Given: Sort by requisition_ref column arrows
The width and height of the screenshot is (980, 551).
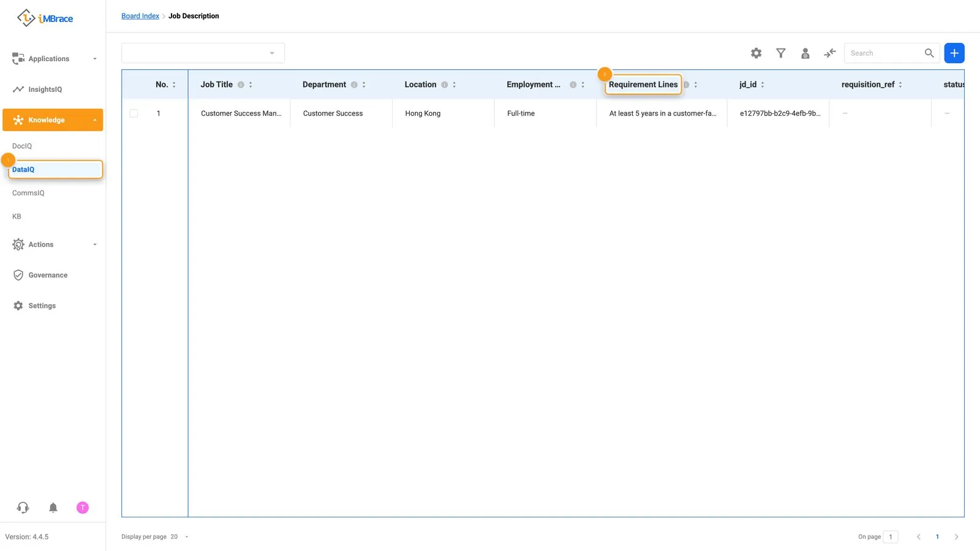Looking at the screenshot, I should (900, 84).
